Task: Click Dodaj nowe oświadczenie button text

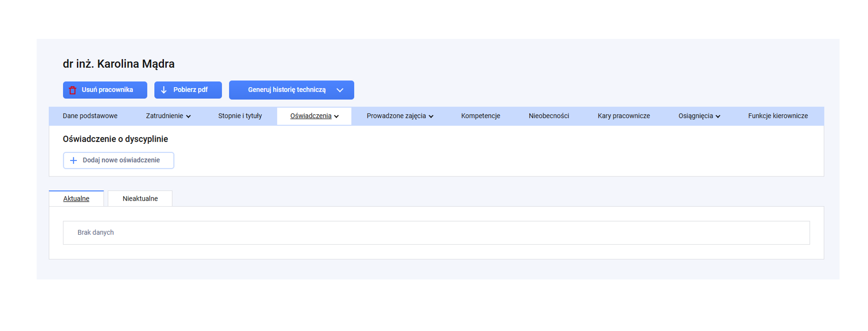Action: point(121,160)
